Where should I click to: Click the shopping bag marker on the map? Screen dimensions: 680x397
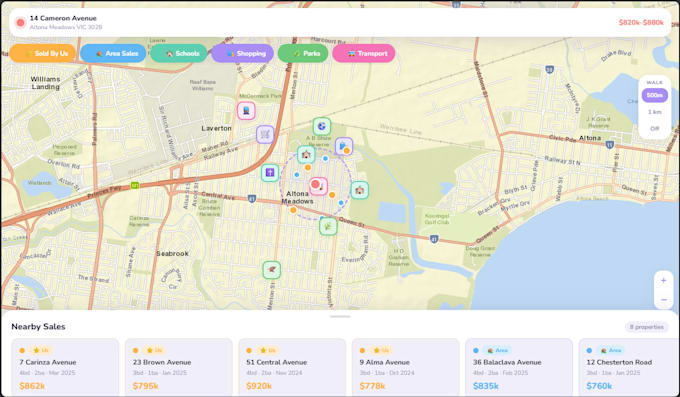click(x=343, y=146)
